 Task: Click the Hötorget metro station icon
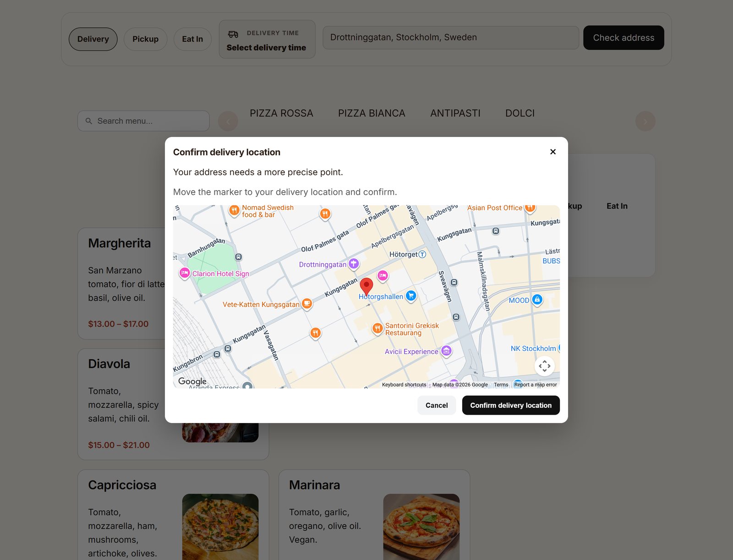(x=422, y=254)
